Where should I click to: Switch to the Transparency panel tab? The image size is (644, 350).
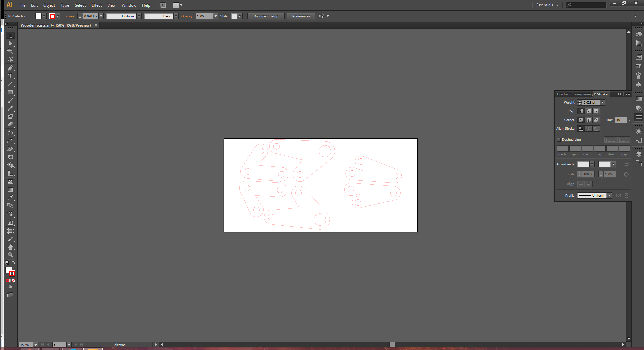pyautogui.click(x=583, y=94)
